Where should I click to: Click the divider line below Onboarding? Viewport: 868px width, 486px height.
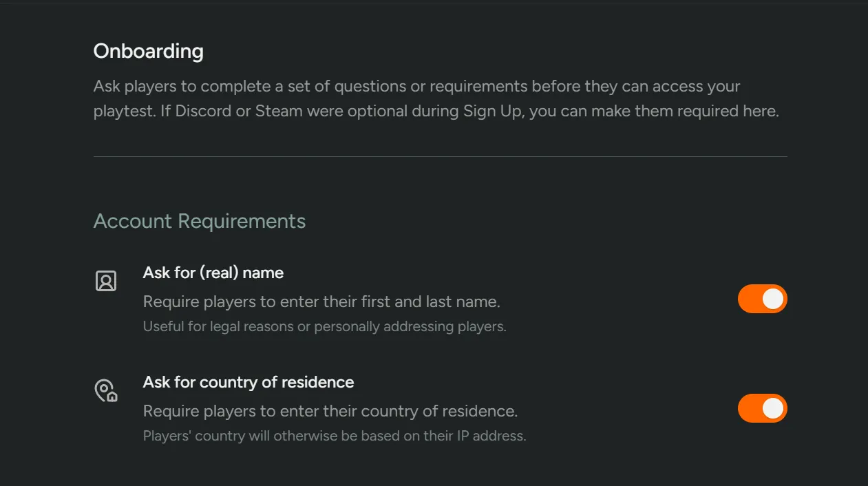tap(440, 156)
